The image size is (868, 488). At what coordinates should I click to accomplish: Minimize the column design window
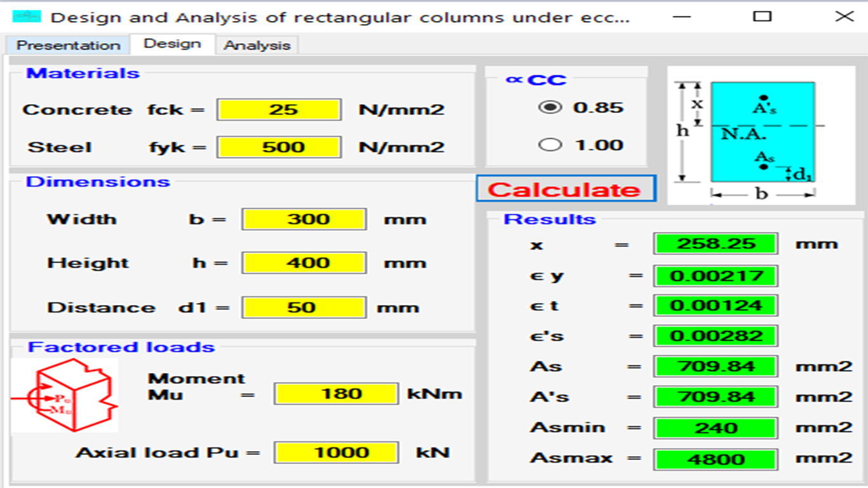point(681,17)
